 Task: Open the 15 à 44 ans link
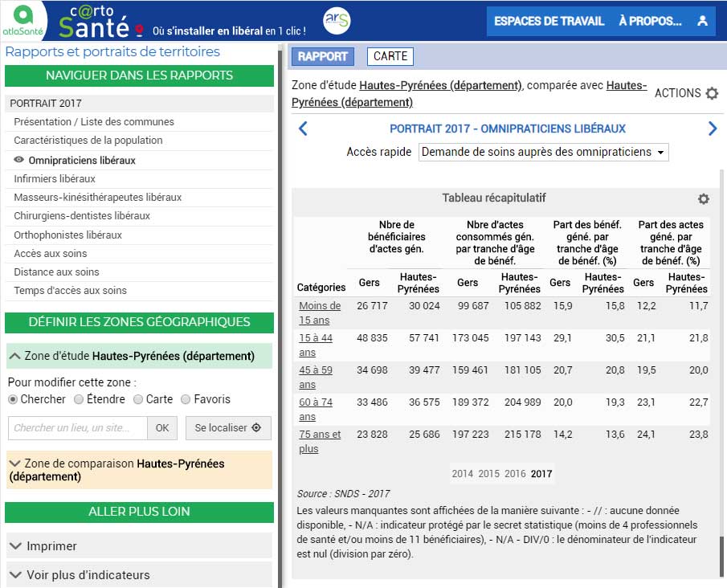tap(315, 345)
